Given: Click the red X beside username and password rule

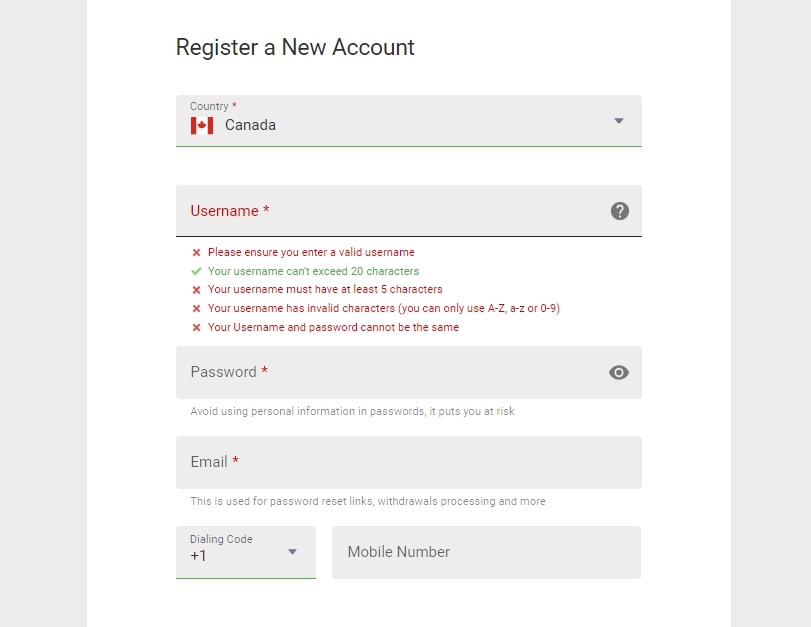Looking at the screenshot, I should [197, 327].
